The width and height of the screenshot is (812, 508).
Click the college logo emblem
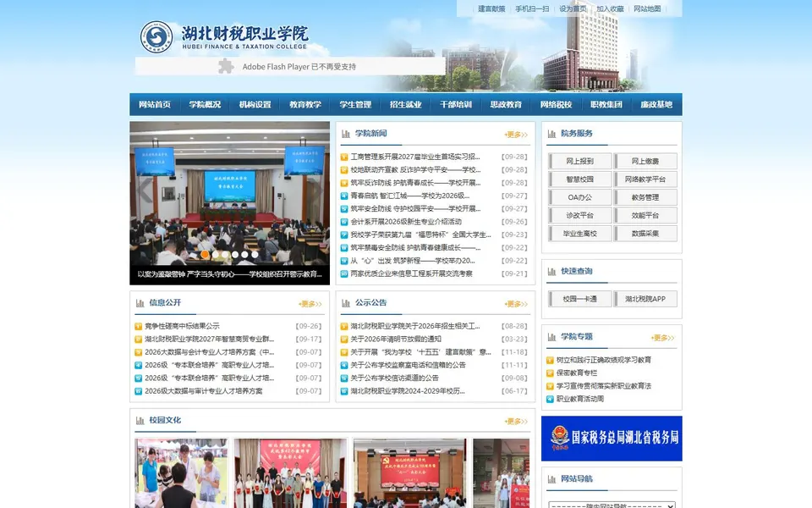coord(156,36)
